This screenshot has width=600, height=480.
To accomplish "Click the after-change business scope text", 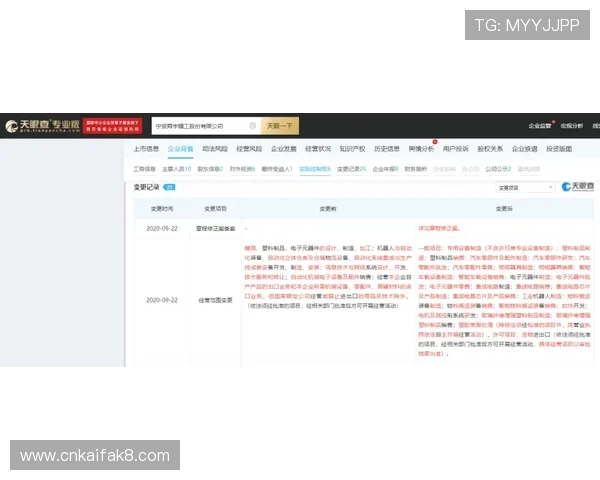I will [504, 301].
